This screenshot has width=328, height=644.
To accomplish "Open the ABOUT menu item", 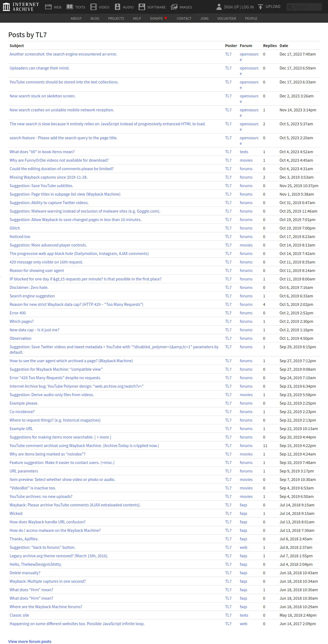I will click(x=76, y=18).
